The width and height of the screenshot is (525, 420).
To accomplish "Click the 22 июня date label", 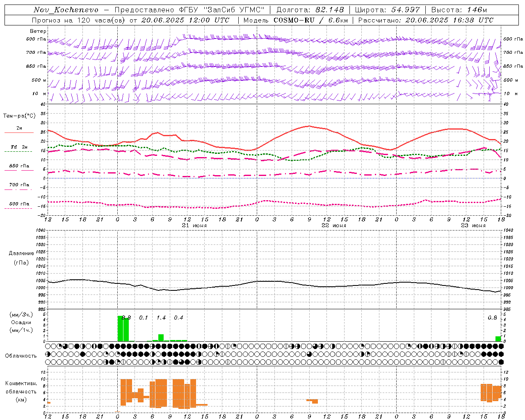I will pos(334,226).
